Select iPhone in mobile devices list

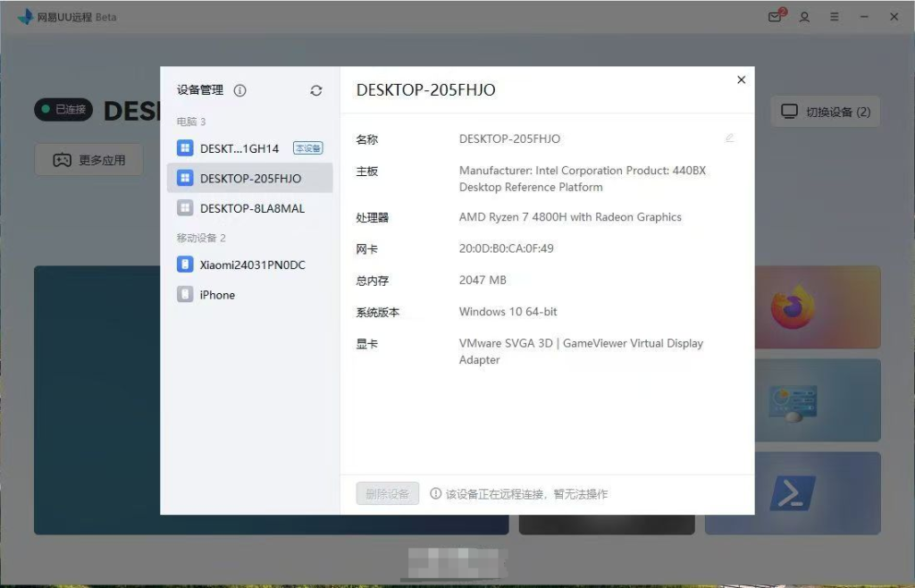[x=217, y=295]
